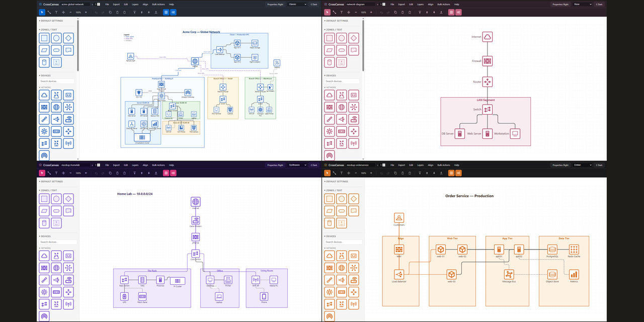Viewport: 644px width, 322px height.
Task: Click the 100% zoom level in mockup-orderservice toolbar
Action: 363,173
